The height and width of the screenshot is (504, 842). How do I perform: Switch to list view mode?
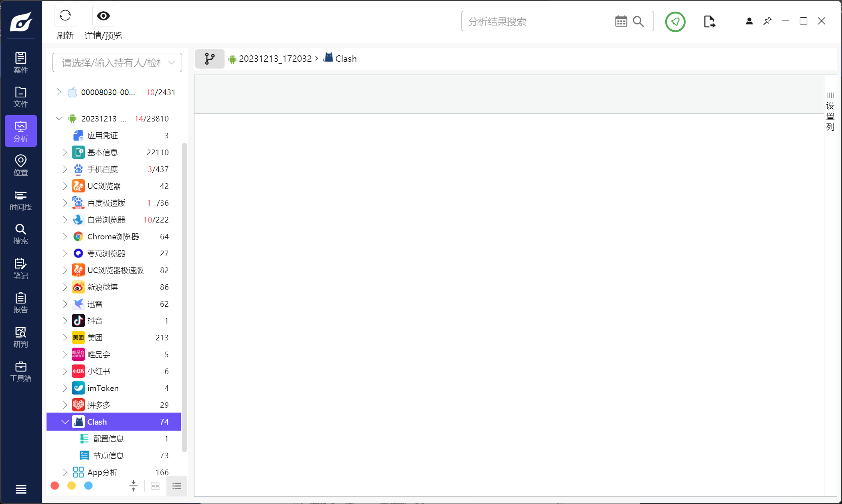pyautogui.click(x=177, y=486)
